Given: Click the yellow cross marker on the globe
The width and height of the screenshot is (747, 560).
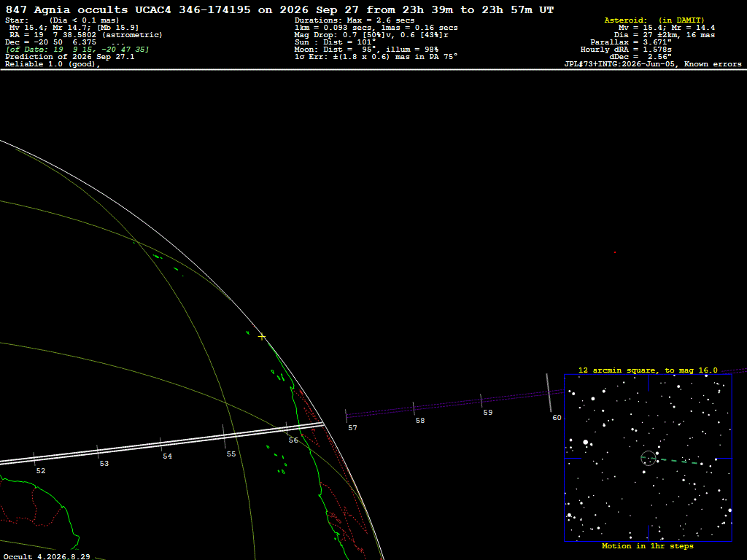Looking at the screenshot, I should coord(262,337).
